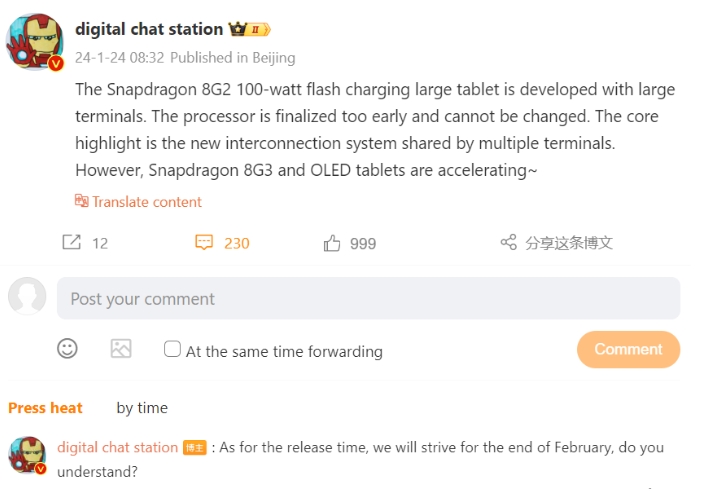
Task: Switch comment sorting to 'by time'
Action: 142,408
